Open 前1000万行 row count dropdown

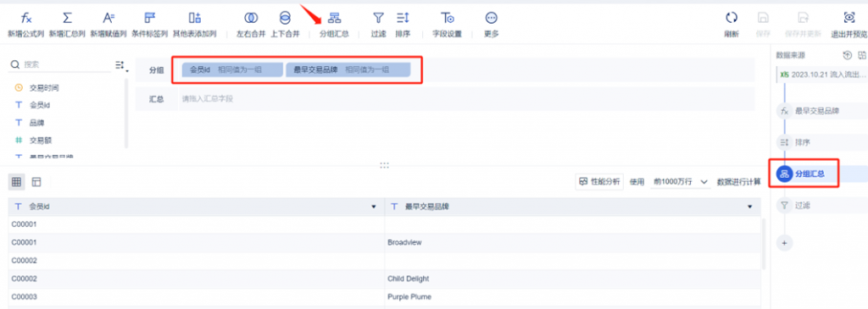click(x=681, y=181)
